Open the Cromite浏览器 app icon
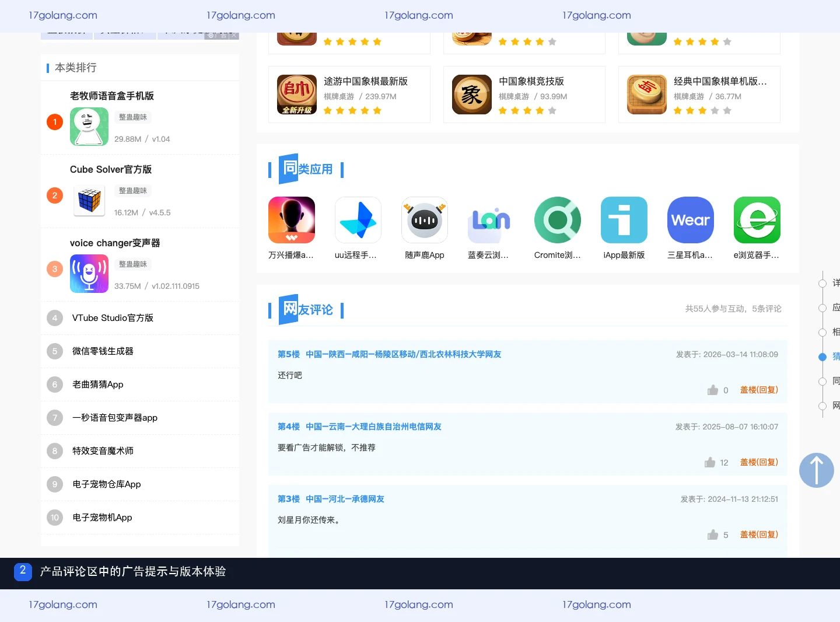Image resolution: width=840 pixels, height=622 pixels. (x=558, y=220)
